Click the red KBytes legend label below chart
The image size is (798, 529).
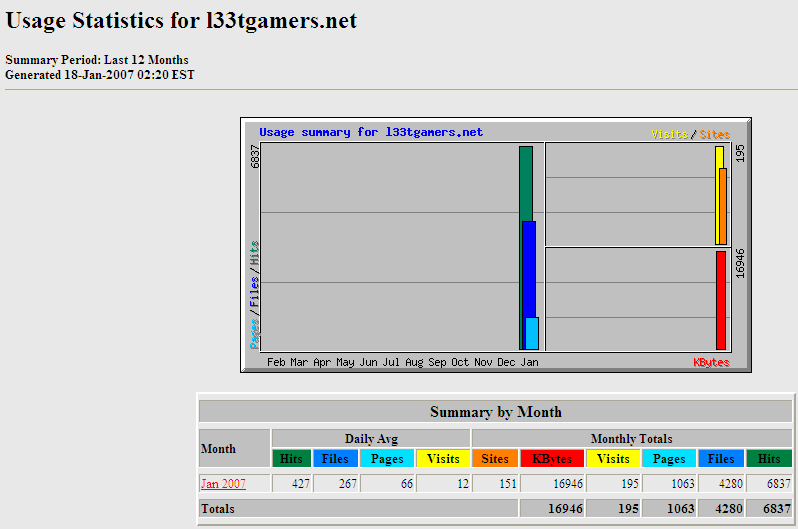pyautogui.click(x=711, y=362)
